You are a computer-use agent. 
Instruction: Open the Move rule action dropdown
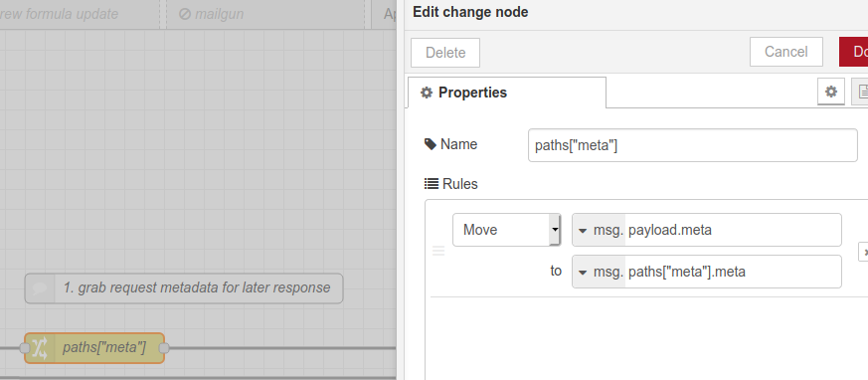506,230
